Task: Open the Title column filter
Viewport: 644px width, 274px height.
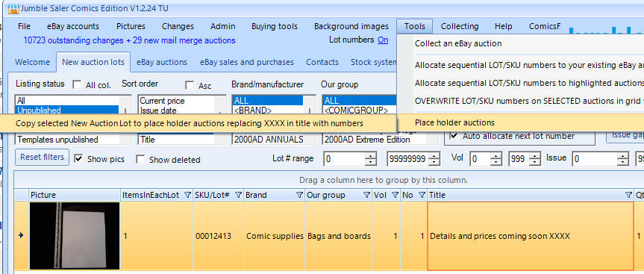Action: (628, 195)
